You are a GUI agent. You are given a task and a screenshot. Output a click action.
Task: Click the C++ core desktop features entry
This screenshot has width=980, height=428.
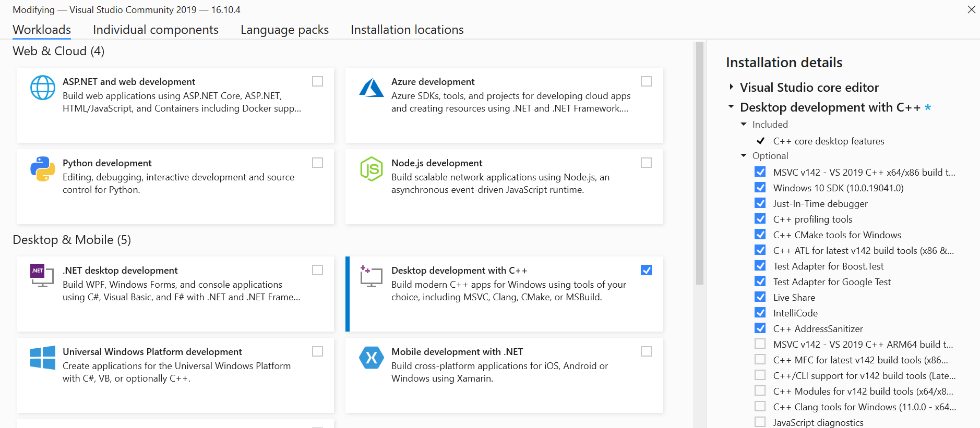(x=829, y=141)
